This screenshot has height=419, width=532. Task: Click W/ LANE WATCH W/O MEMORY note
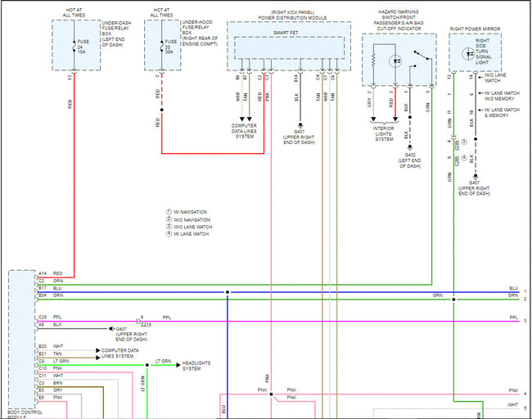tap(502, 96)
